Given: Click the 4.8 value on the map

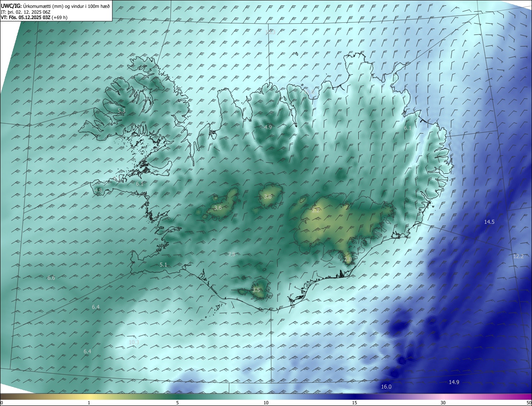Looking at the screenshot, I should point(99,190).
